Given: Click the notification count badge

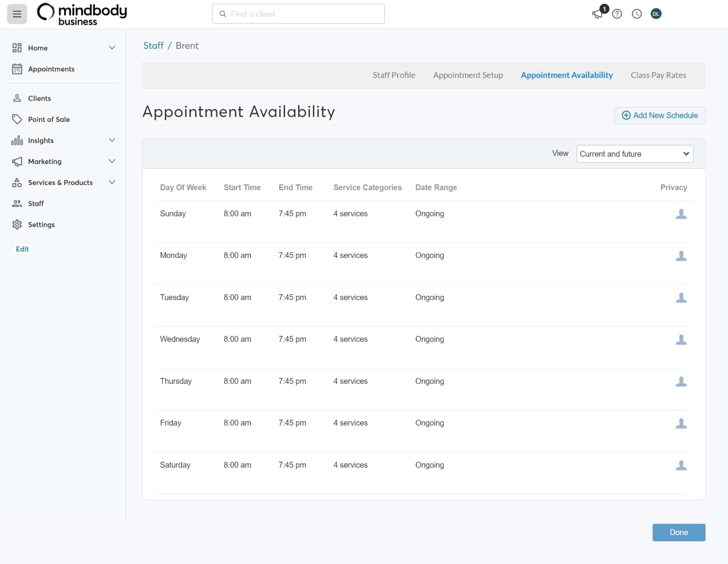Looking at the screenshot, I should [604, 9].
